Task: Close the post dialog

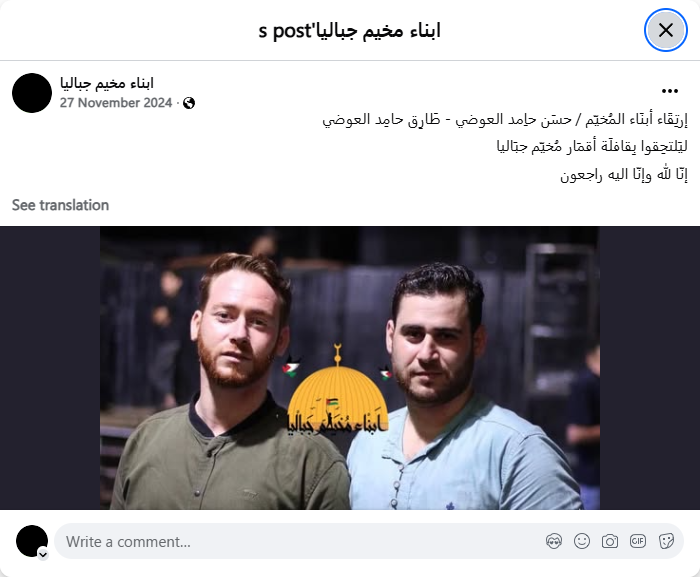Action: pyautogui.click(x=666, y=30)
